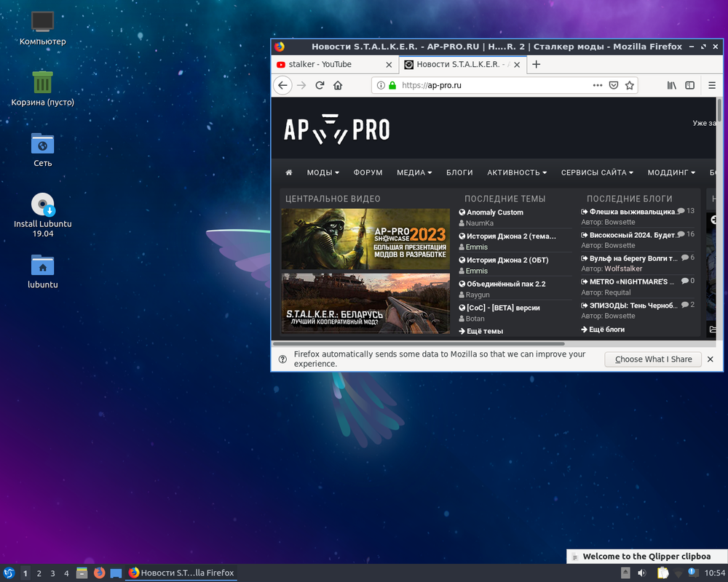The image size is (728, 582).
Task: Show site information icon in address bar
Action: point(381,85)
